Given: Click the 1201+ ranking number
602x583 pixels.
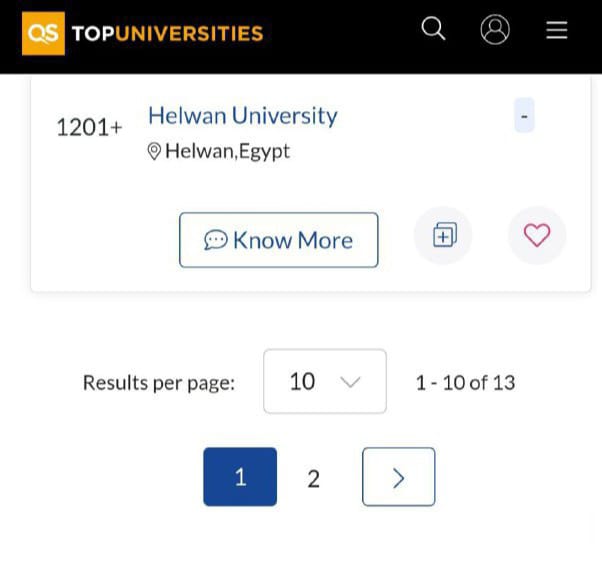Looking at the screenshot, I should click(89, 128).
